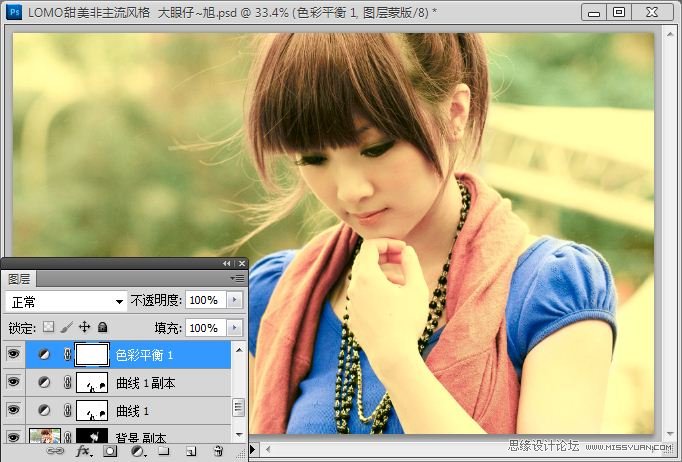
Task: Open the 正常 blend mode dropdown
Action: (66, 301)
